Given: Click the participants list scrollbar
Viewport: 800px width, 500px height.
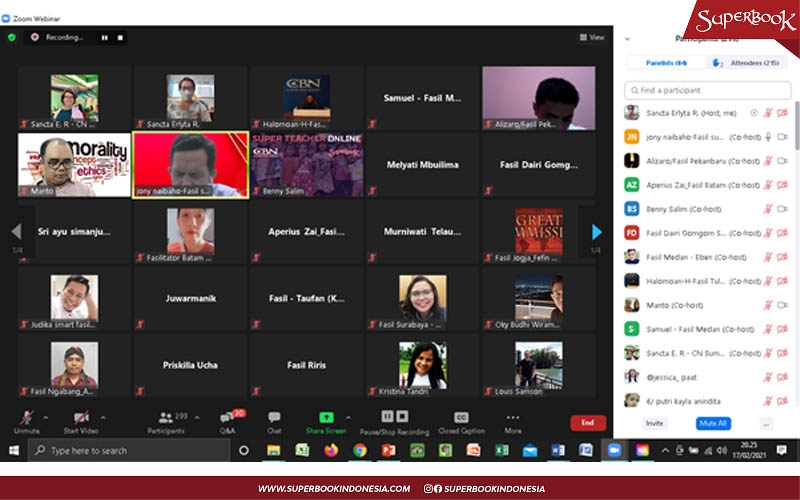Looking at the screenshot, I should (x=796, y=126).
